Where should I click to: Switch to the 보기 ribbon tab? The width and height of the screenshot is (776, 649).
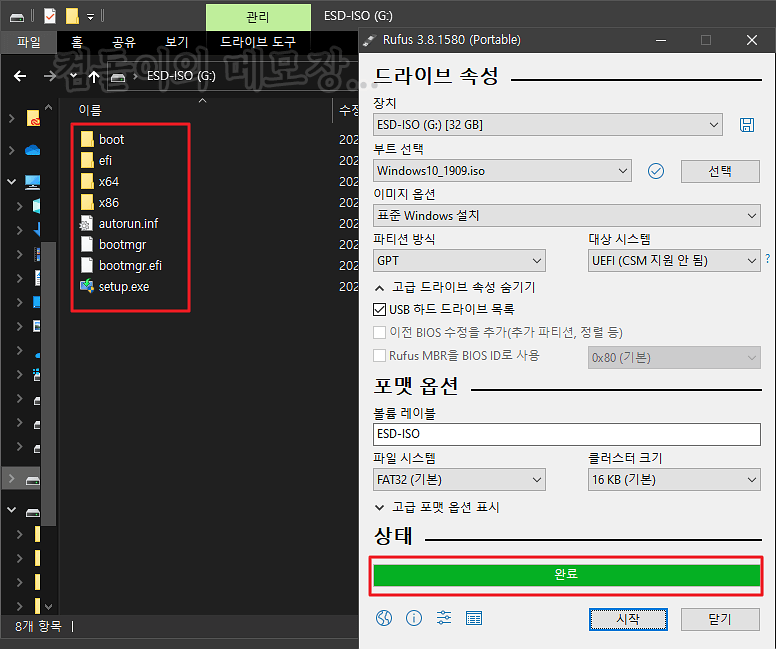(x=177, y=42)
